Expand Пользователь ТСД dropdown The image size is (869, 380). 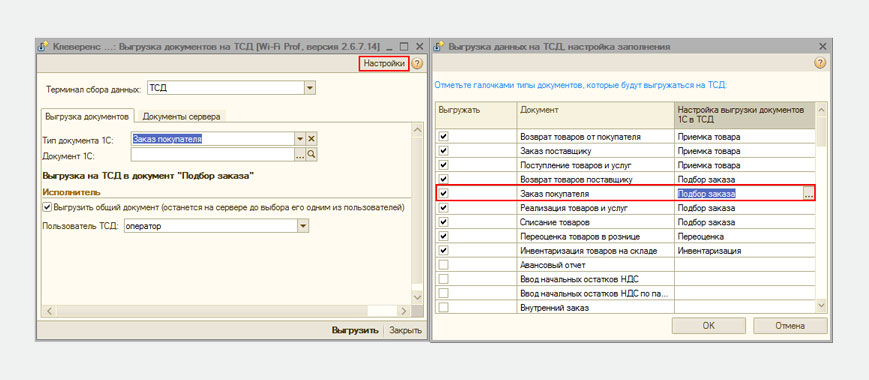coord(303,226)
